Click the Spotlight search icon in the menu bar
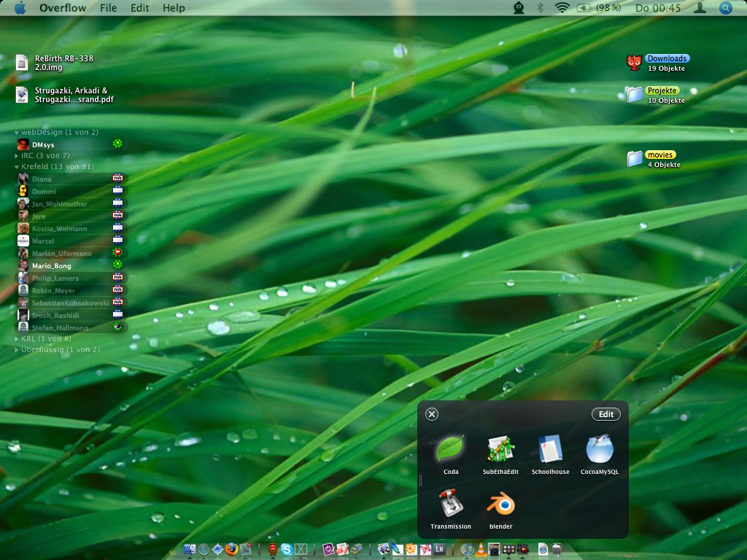Image resolution: width=747 pixels, height=560 pixels. pos(724,8)
